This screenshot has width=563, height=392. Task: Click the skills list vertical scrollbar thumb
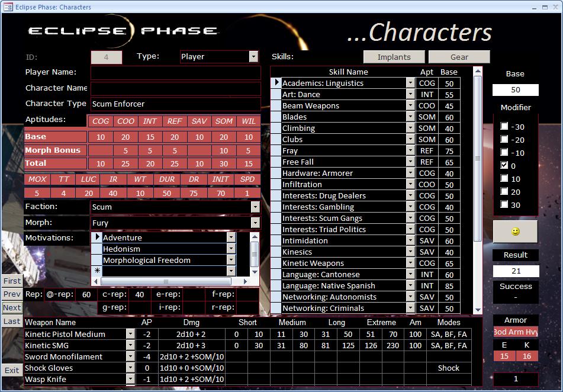click(478, 158)
